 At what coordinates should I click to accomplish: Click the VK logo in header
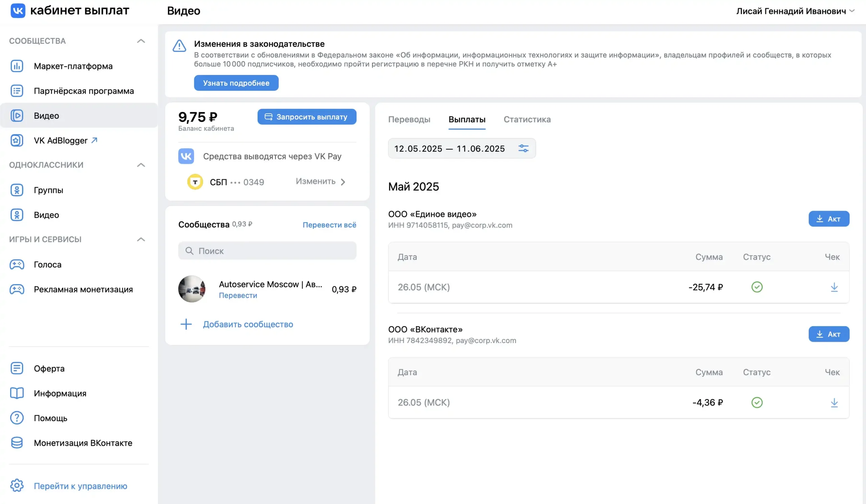tap(18, 10)
